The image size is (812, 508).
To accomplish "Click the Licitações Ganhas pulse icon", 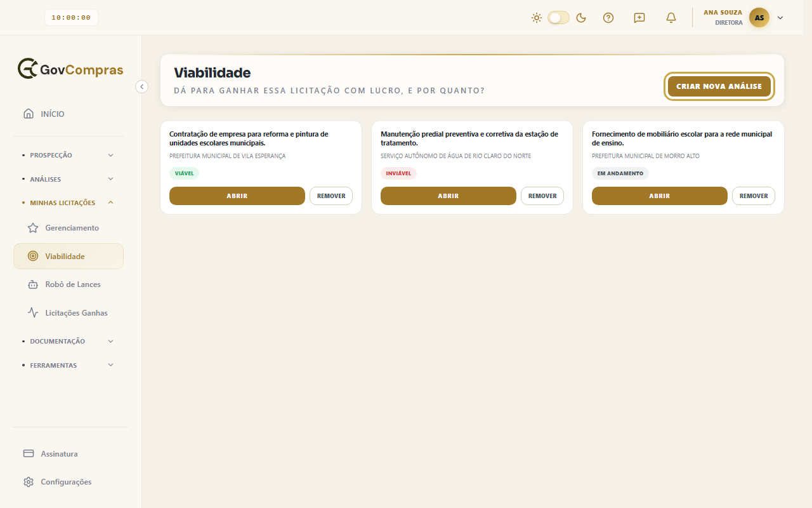I will [x=33, y=313].
